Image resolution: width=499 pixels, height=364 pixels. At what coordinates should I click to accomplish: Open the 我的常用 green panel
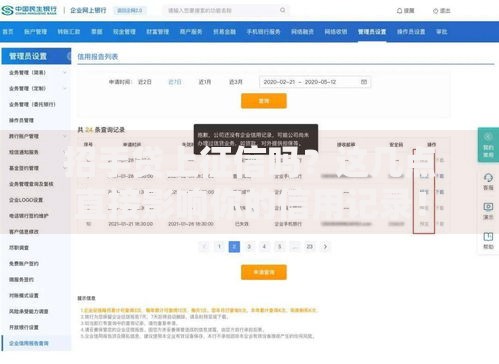tap(488, 145)
